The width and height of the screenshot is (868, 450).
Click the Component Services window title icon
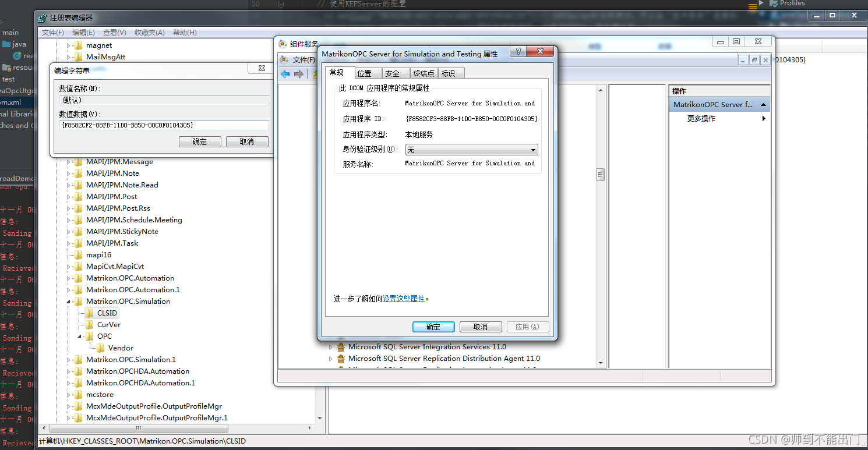(283, 44)
